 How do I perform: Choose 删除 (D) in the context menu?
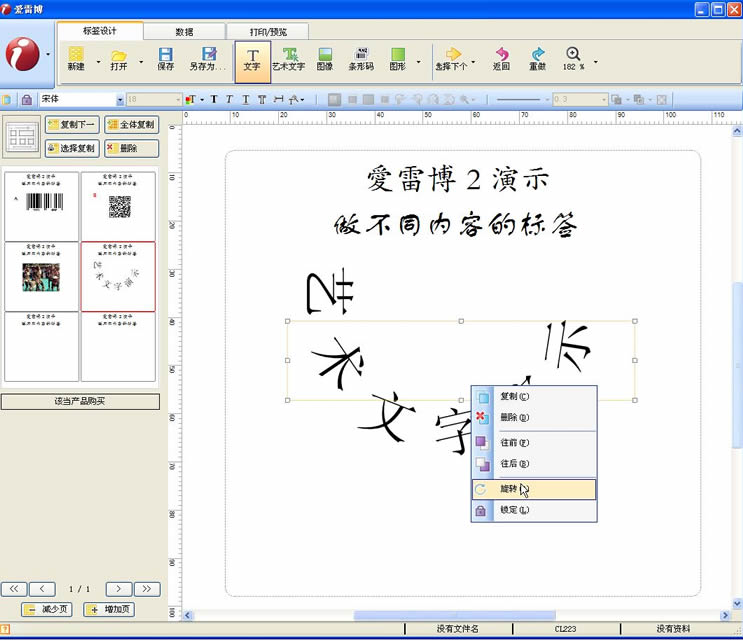pos(534,417)
